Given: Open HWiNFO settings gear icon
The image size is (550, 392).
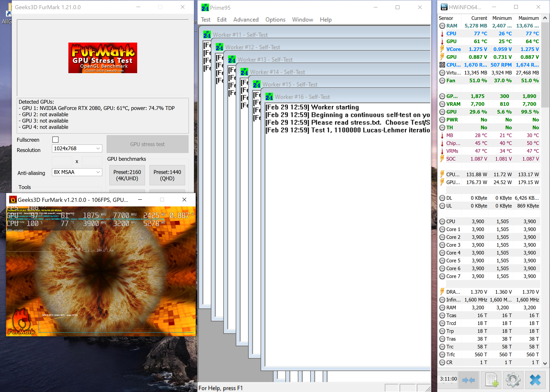Looking at the screenshot, I should [513, 380].
